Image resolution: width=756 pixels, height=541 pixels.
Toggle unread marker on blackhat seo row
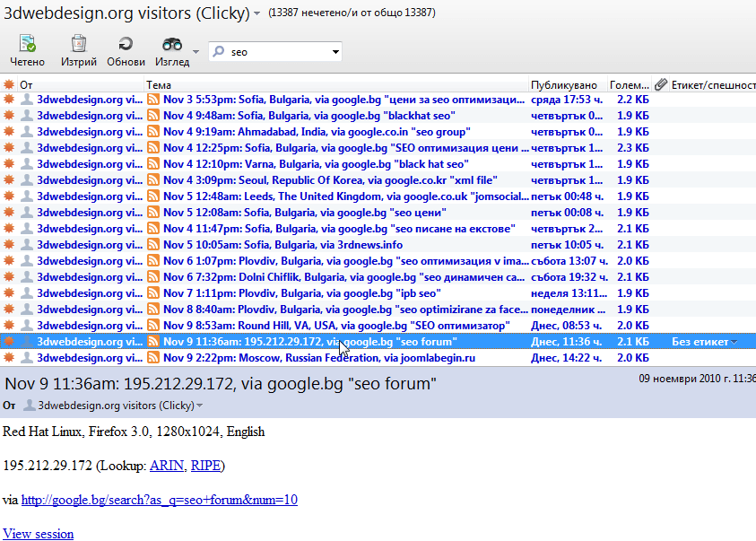point(9,115)
